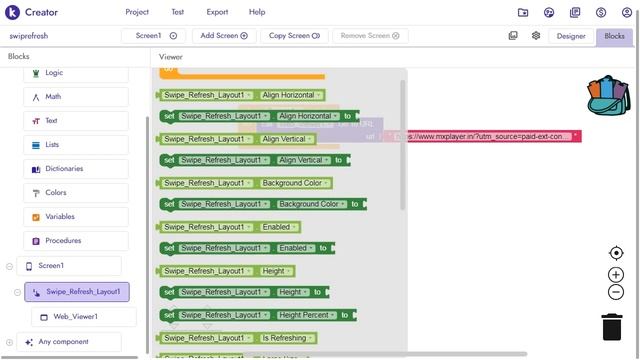Open the Logic blocks category
640x360 pixels.
(x=76, y=73)
